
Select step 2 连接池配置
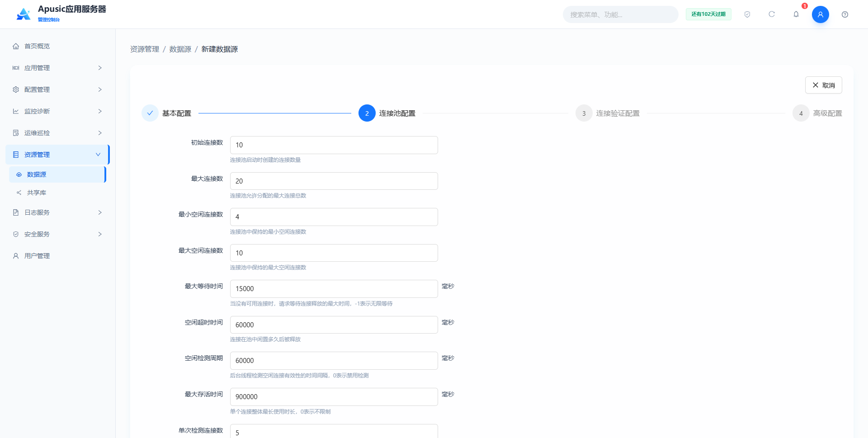click(x=387, y=113)
